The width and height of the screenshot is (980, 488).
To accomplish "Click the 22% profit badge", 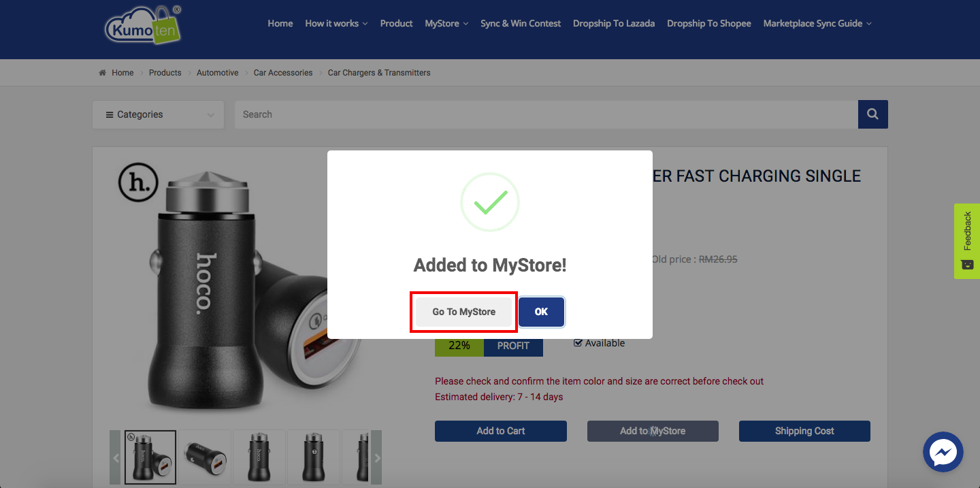I will coord(459,346).
